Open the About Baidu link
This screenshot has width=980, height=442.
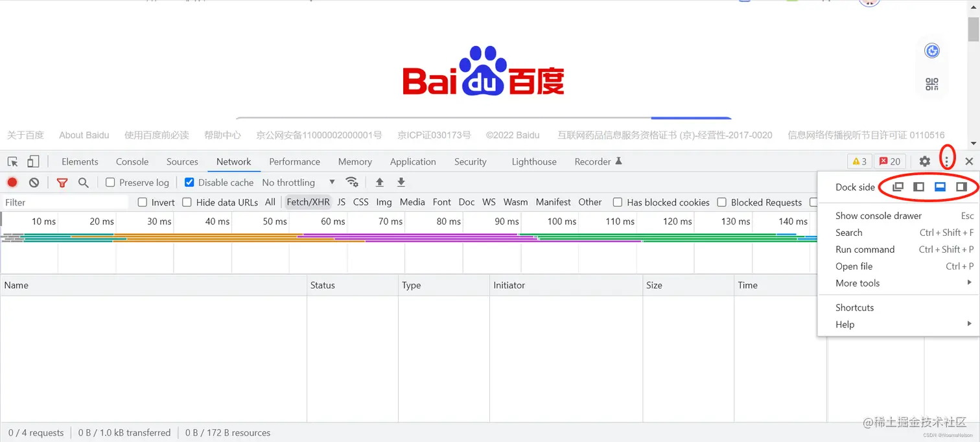coord(84,135)
